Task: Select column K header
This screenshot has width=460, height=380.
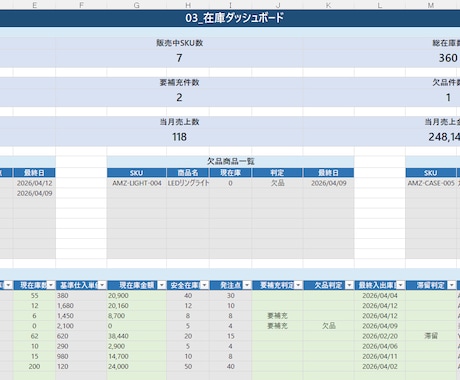Action: 328,5
